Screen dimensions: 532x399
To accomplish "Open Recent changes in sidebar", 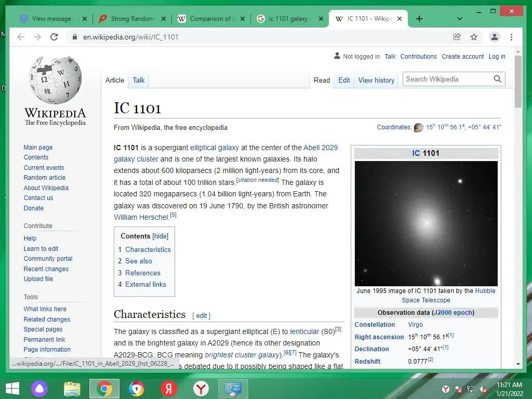I will [46, 269].
